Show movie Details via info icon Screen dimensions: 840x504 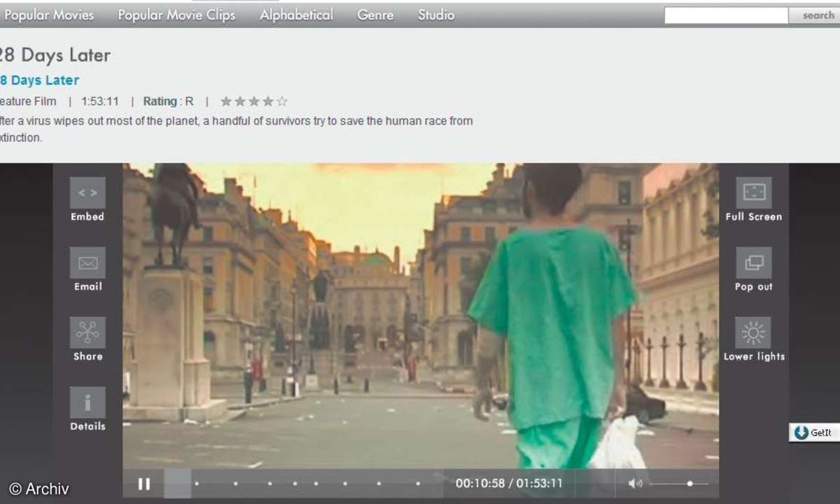click(87, 402)
